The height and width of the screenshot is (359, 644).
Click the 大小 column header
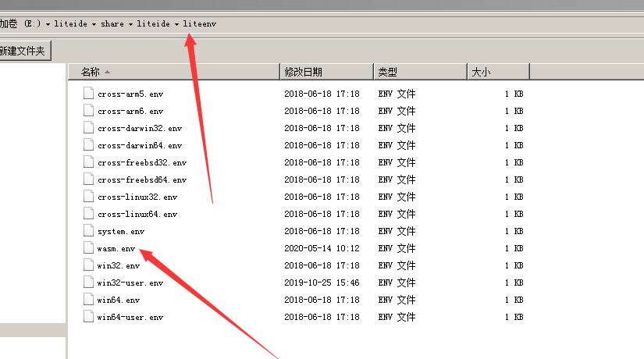click(x=480, y=72)
